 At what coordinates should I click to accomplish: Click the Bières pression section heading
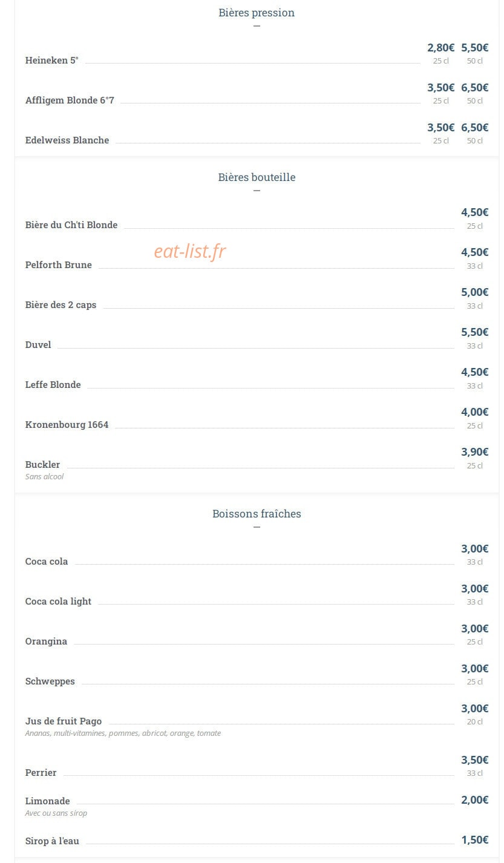[257, 13]
